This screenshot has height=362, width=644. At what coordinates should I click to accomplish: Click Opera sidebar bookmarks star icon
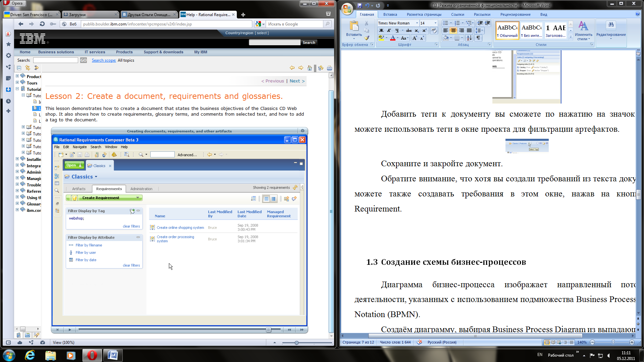click(x=8, y=44)
